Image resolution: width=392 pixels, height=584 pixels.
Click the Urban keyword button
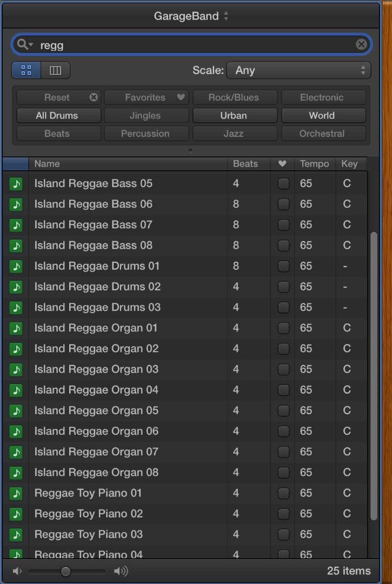point(235,116)
